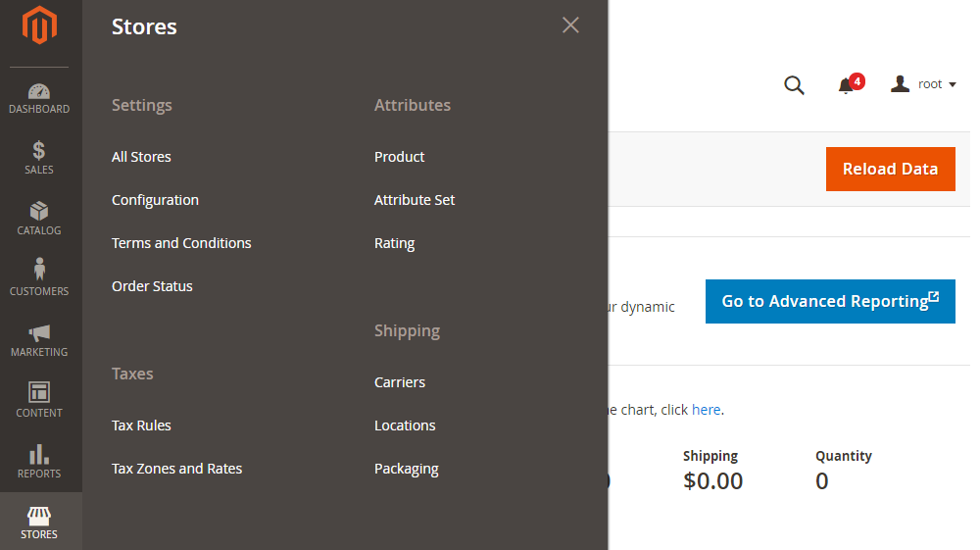Viewport: 980px width, 550px height.
Task: Click the Quantity value 0
Action: coord(822,481)
